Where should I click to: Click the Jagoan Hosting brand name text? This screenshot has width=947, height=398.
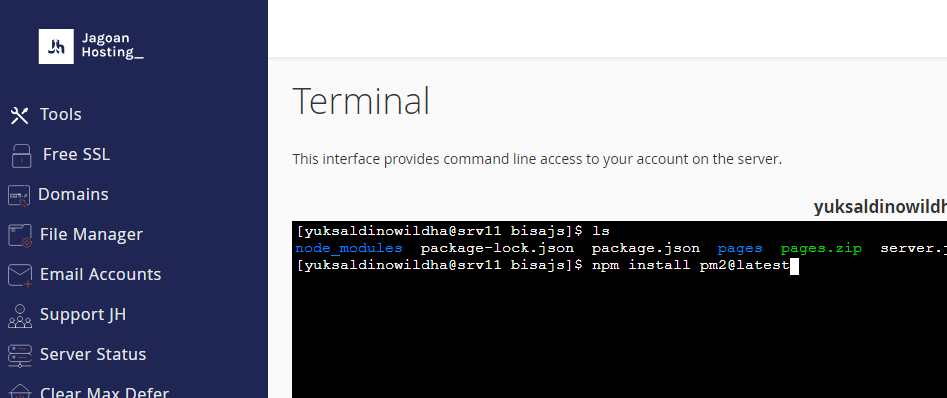pos(112,46)
